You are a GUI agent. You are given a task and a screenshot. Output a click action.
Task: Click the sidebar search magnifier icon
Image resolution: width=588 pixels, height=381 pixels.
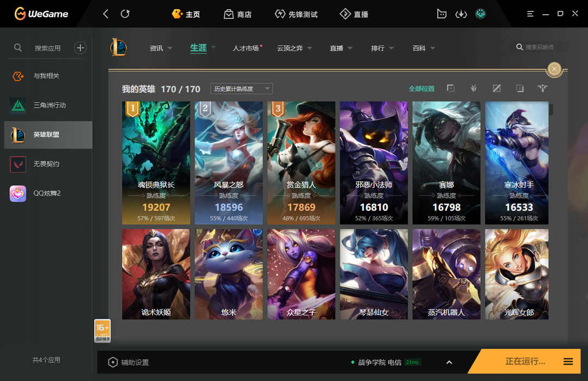coord(17,48)
